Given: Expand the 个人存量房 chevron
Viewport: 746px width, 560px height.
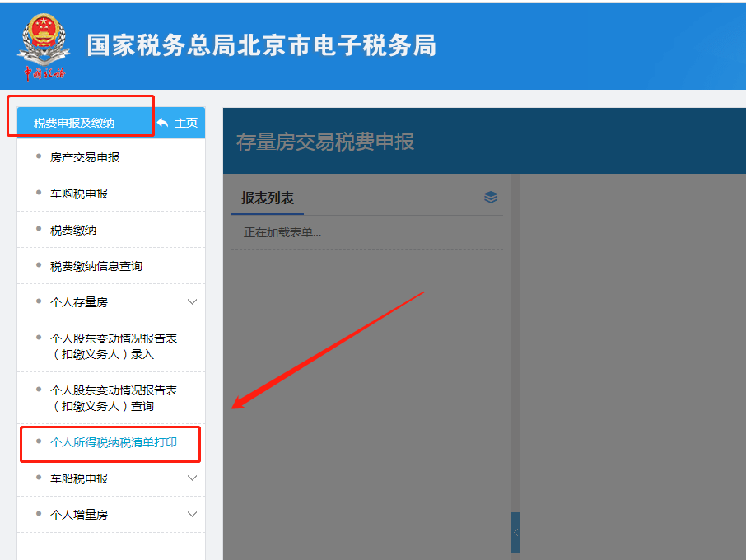Looking at the screenshot, I should click(192, 302).
